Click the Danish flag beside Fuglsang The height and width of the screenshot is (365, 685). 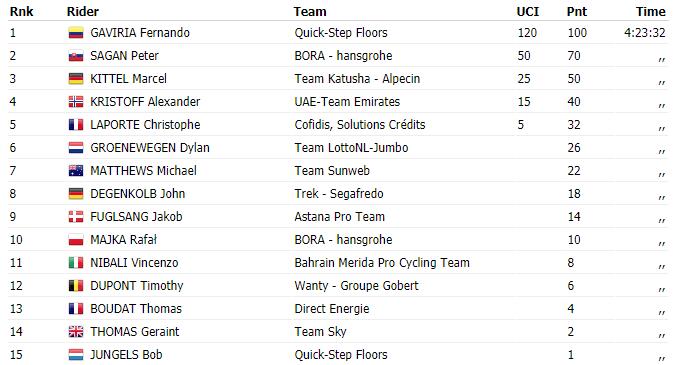(x=76, y=217)
